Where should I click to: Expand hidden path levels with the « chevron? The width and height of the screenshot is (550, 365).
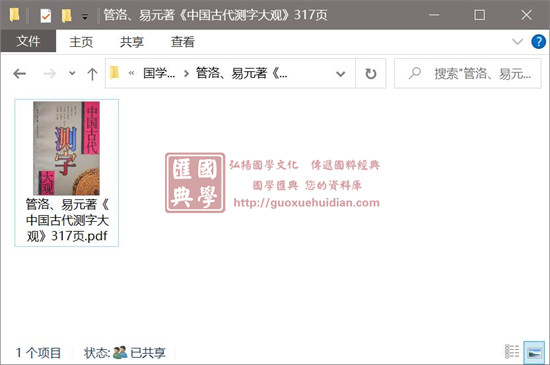(x=132, y=73)
